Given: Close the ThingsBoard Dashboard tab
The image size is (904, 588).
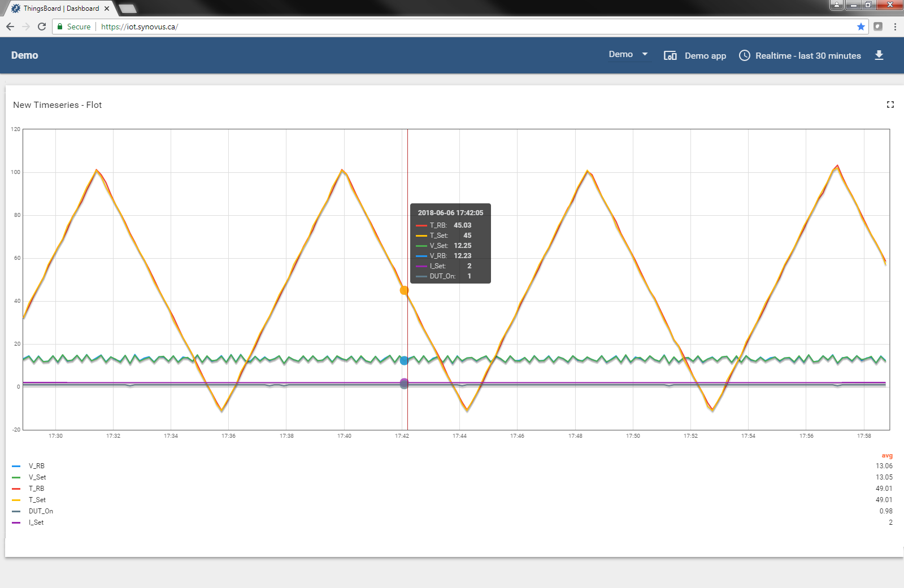Looking at the screenshot, I should click(107, 8).
